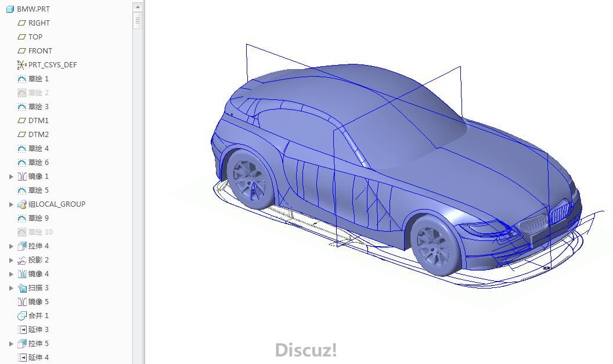This screenshot has height=364, width=613.
Task: Click the 镜像 4 mirror icon
Action: (x=22, y=274)
